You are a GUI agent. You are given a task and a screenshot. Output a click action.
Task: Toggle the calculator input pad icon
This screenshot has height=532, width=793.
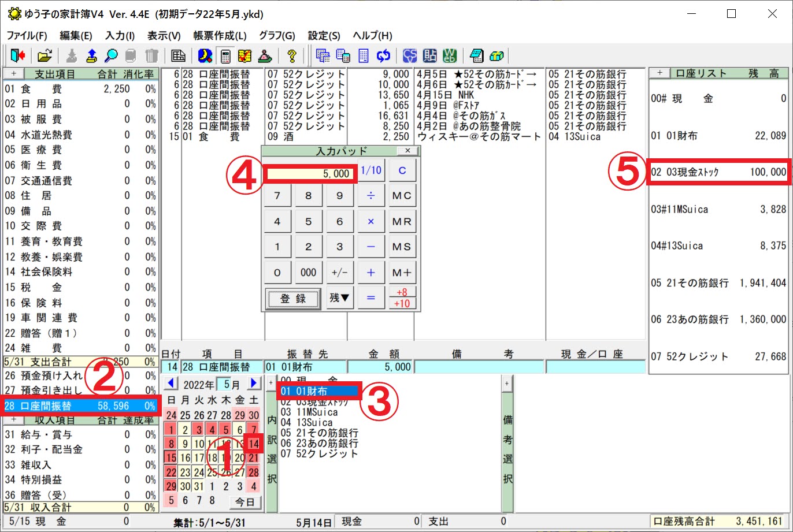coord(225,56)
